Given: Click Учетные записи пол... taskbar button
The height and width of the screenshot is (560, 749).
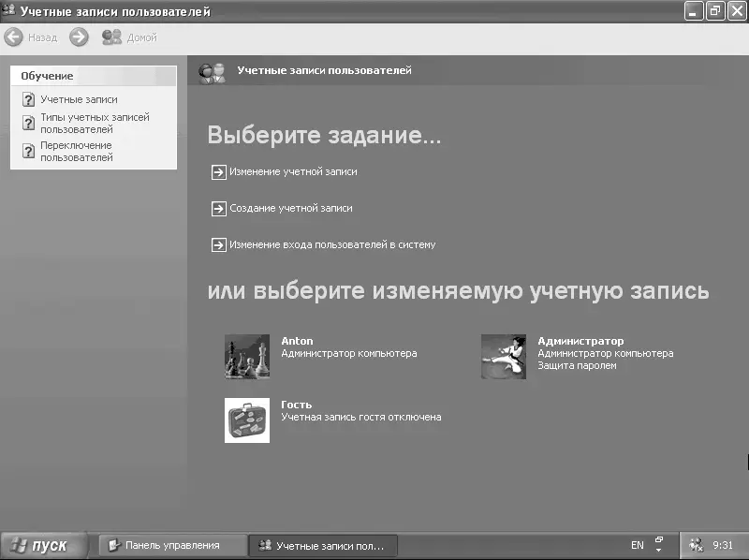Looking at the screenshot, I should click(323, 545).
